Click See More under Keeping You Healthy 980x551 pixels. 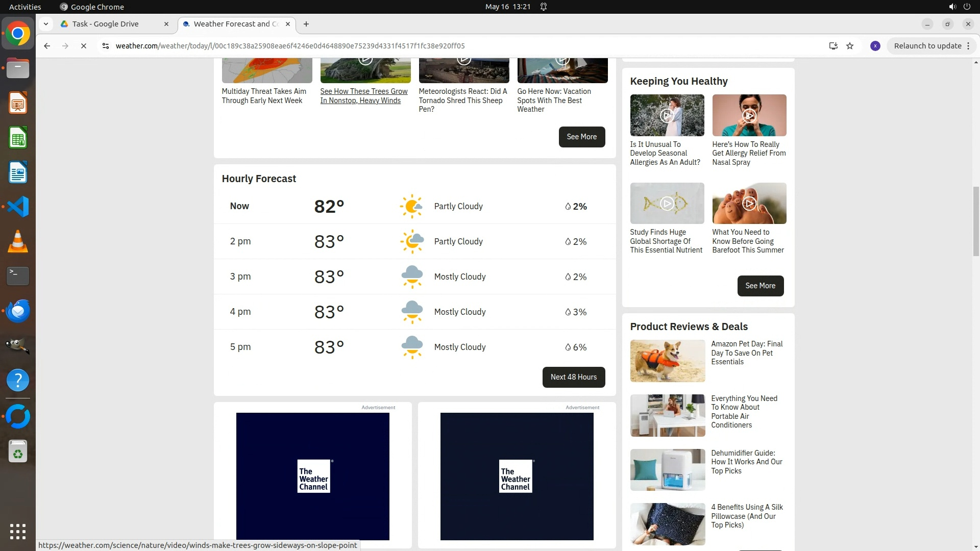coord(760,286)
